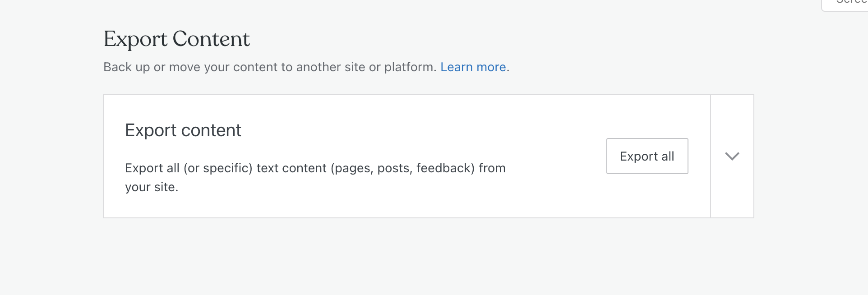Reveal specific content export choices with arrow
Viewport: 868px width, 295px height.
pyautogui.click(x=732, y=156)
